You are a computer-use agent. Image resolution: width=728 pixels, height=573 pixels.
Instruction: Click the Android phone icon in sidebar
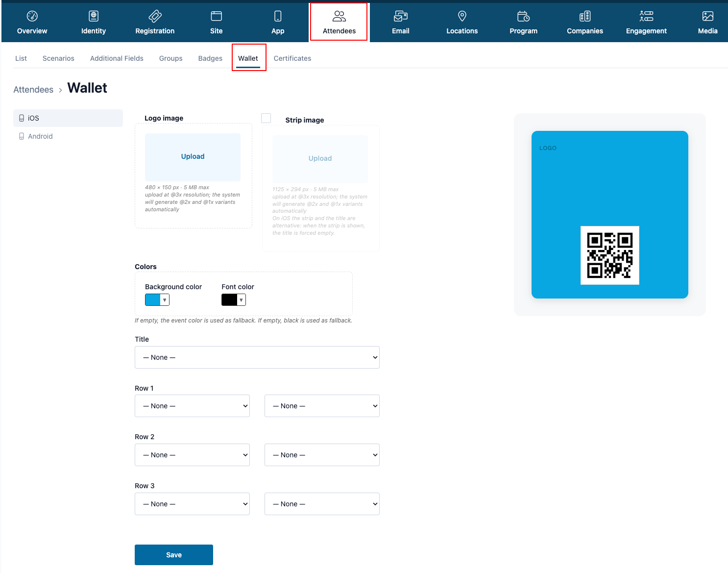[22, 136]
